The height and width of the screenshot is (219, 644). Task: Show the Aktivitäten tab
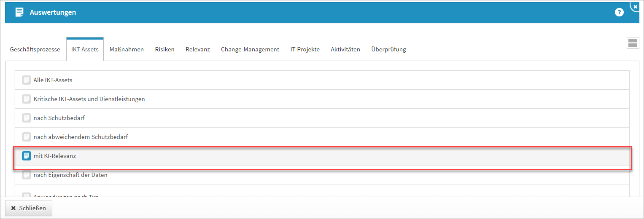point(345,49)
